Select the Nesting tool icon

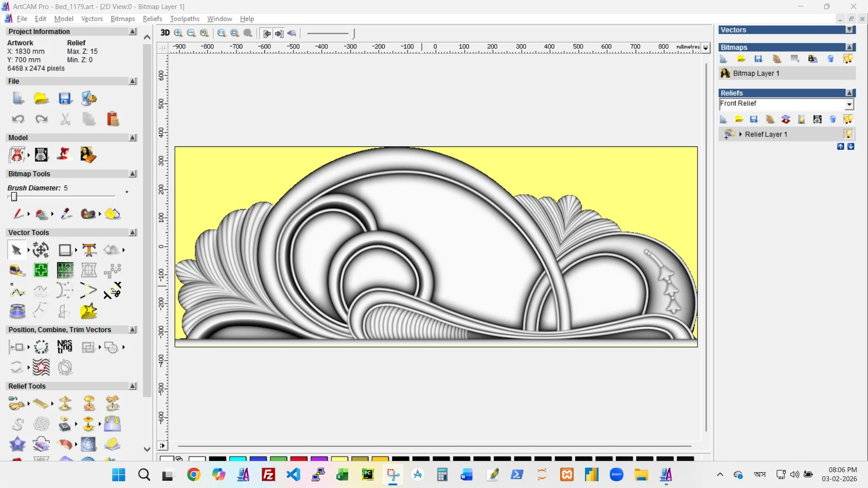tap(65, 347)
